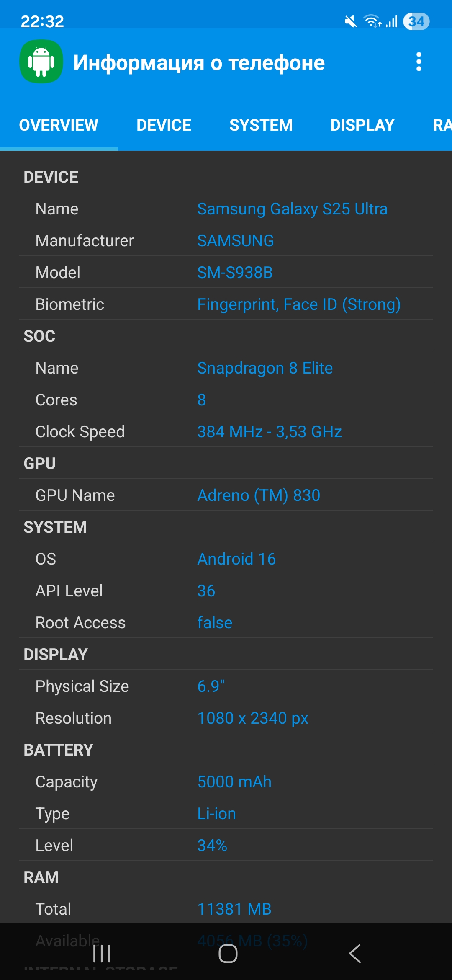The width and height of the screenshot is (452, 980).
Task: Open the DISPLAY tab
Action: [362, 125]
